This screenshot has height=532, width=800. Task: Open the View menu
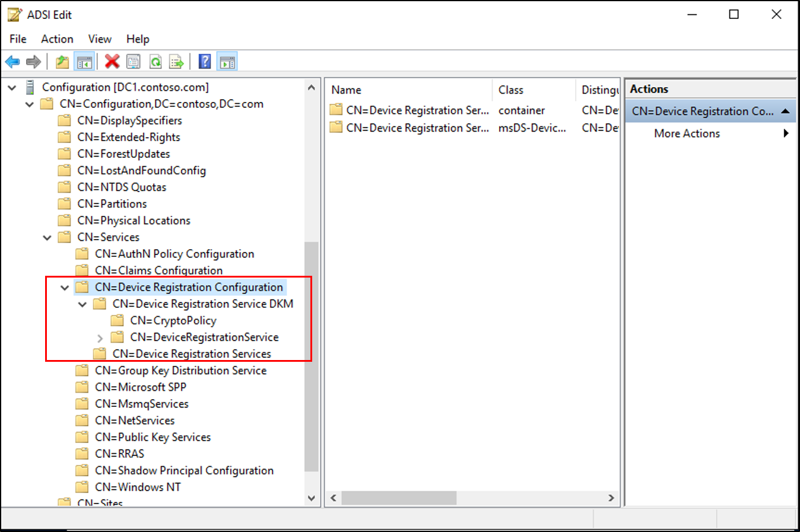[99, 39]
